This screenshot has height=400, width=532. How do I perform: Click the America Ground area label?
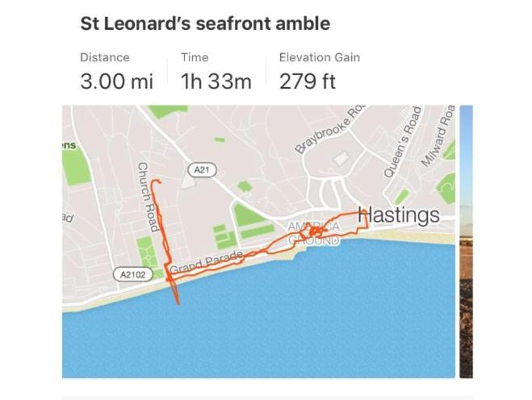pyautogui.click(x=313, y=233)
